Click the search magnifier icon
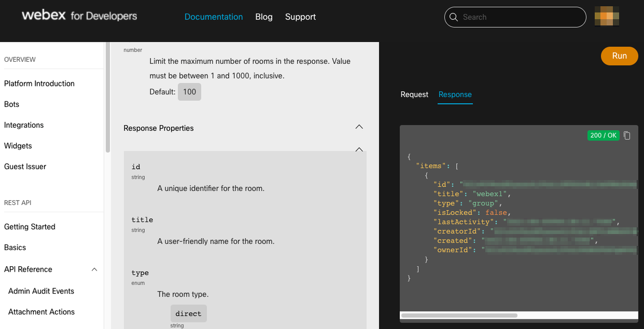Screen dimensions: 644x329 coord(454,17)
